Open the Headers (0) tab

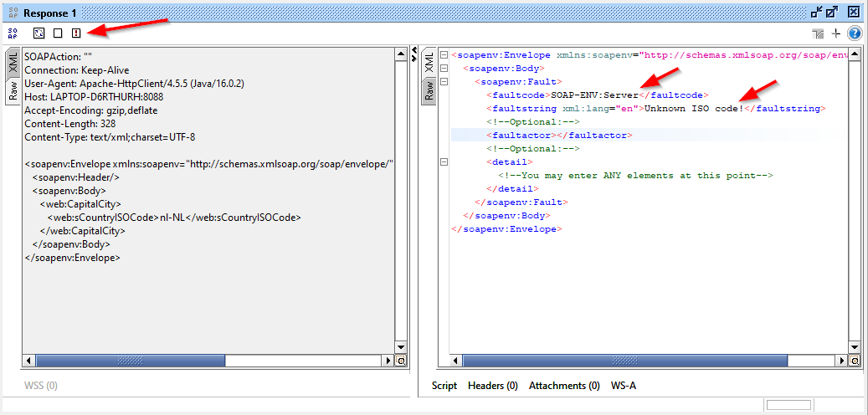pos(492,386)
